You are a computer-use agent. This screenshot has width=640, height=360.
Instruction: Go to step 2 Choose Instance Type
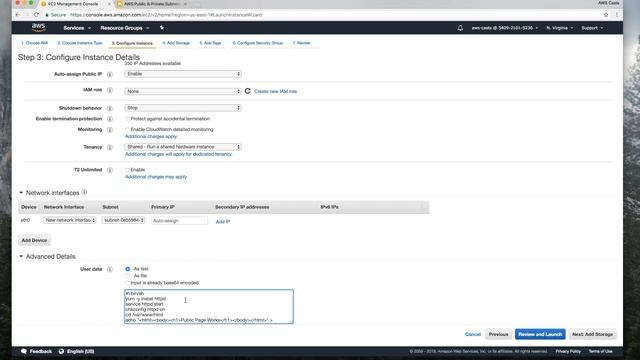(x=80, y=43)
